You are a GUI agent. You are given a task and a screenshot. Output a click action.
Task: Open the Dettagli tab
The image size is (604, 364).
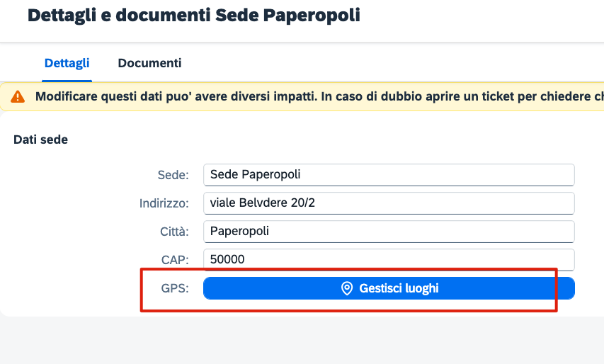click(67, 63)
